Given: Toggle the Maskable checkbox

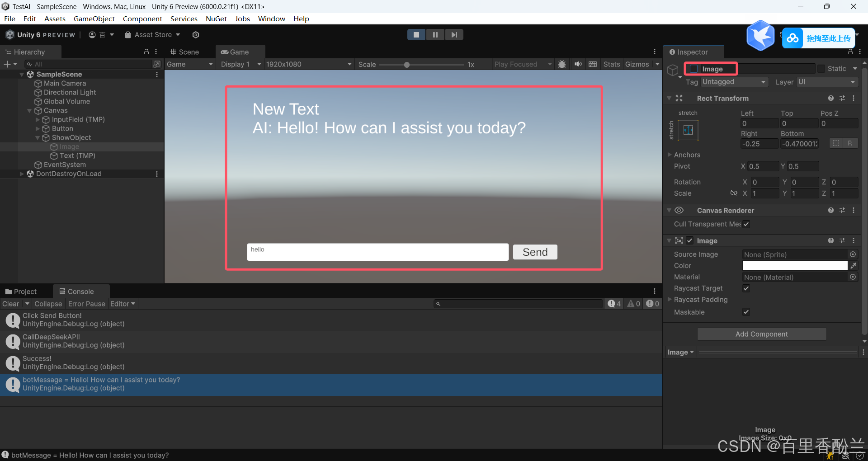Looking at the screenshot, I should tap(746, 312).
